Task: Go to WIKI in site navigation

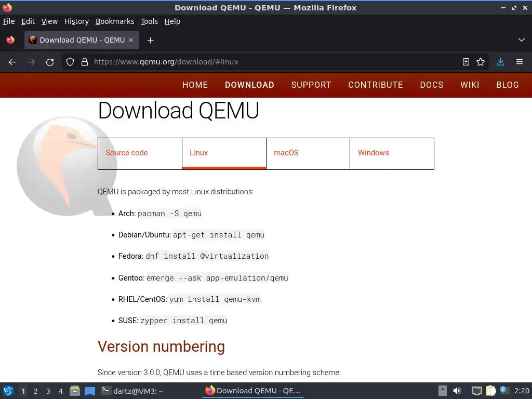Action: point(470,85)
